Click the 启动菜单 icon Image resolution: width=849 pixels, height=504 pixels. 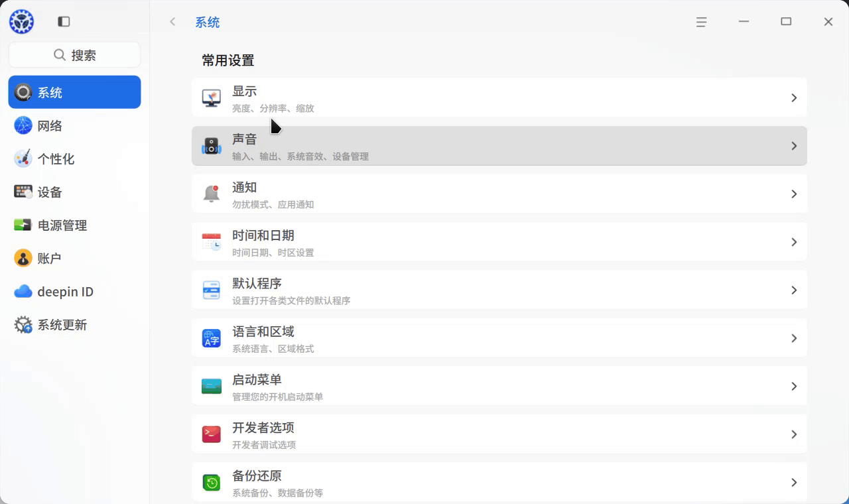pyautogui.click(x=212, y=386)
